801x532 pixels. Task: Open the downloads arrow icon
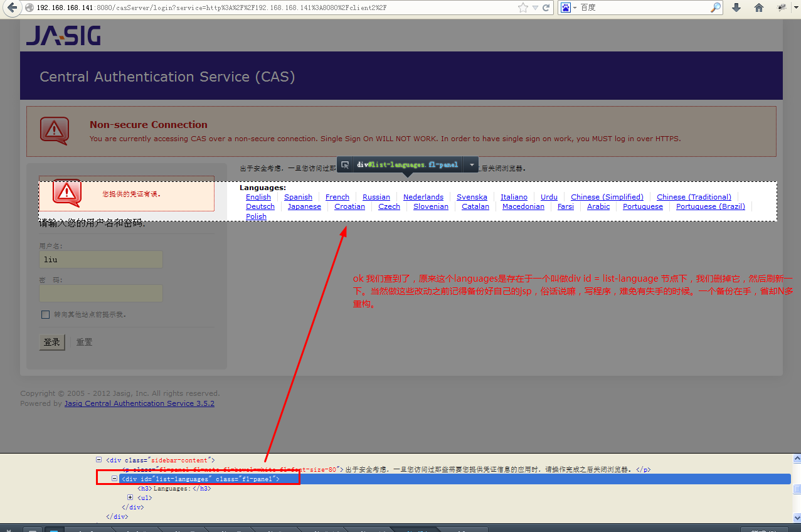tap(736, 8)
